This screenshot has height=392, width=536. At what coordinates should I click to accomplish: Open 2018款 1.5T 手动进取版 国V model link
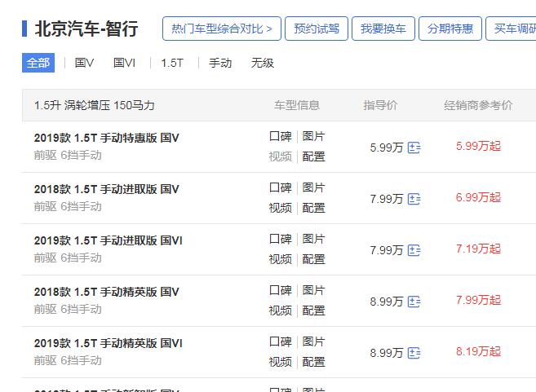(x=106, y=189)
